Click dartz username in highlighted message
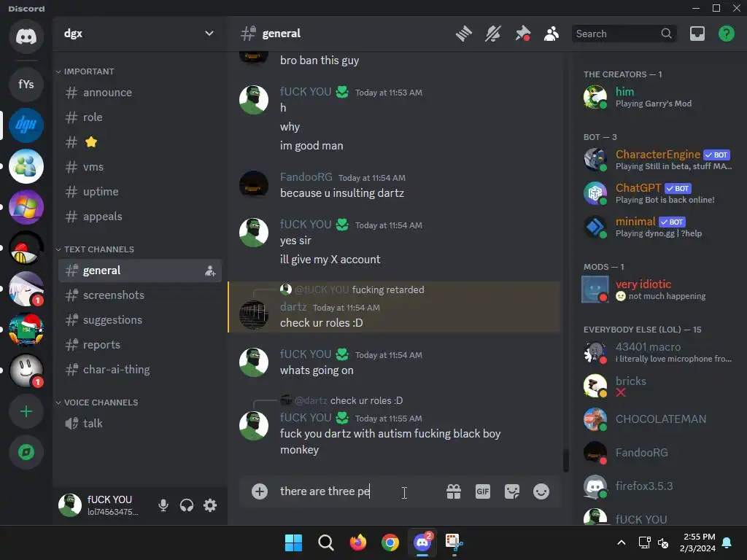The image size is (747, 560). pyautogui.click(x=293, y=307)
